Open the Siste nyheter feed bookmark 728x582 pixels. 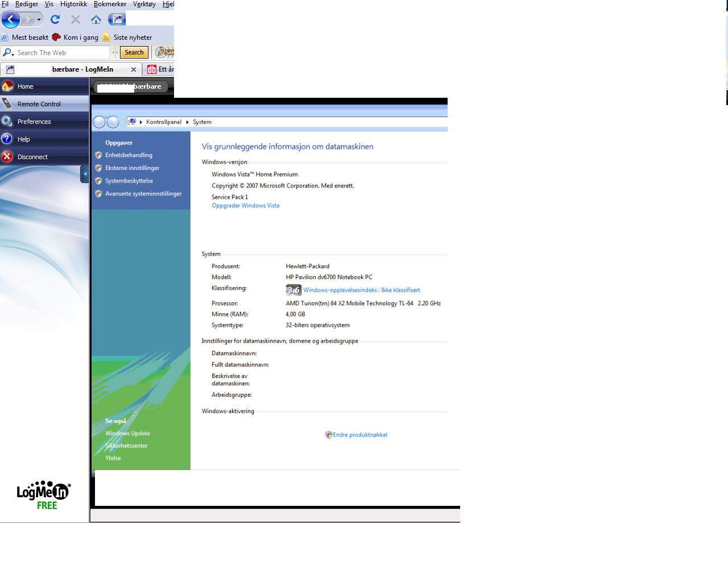tap(127, 37)
